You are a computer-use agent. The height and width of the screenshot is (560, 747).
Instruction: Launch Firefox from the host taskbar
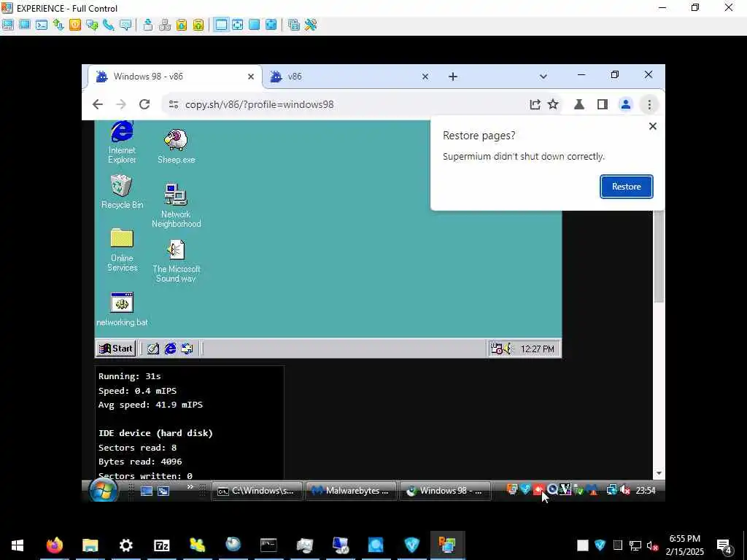tap(54, 545)
